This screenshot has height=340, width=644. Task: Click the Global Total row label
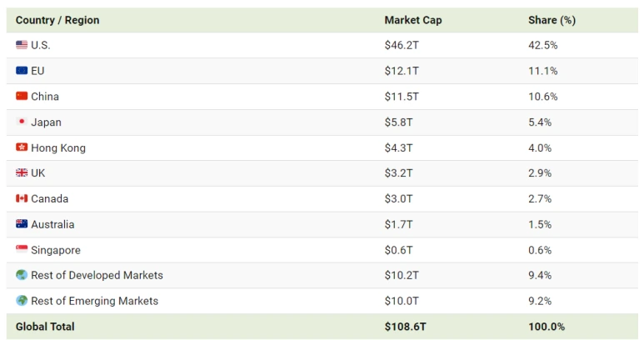[45, 327]
